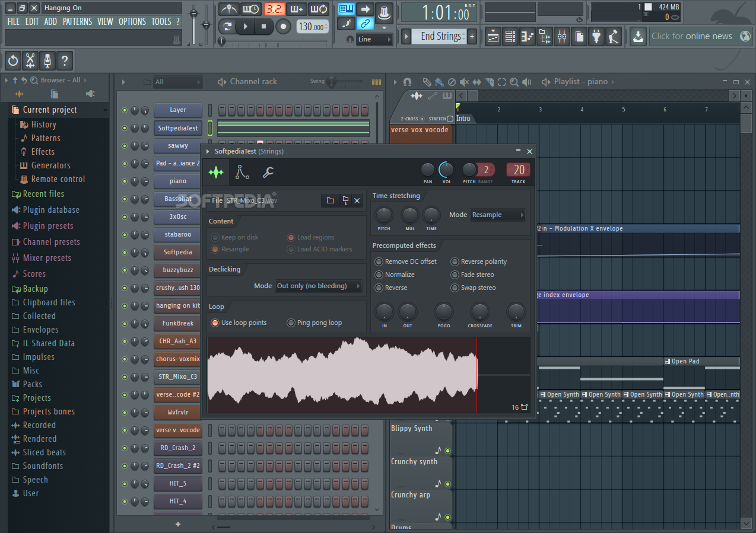The width and height of the screenshot is (756, 533).
Task: Click the download content library icon
Action: point(638,36)
